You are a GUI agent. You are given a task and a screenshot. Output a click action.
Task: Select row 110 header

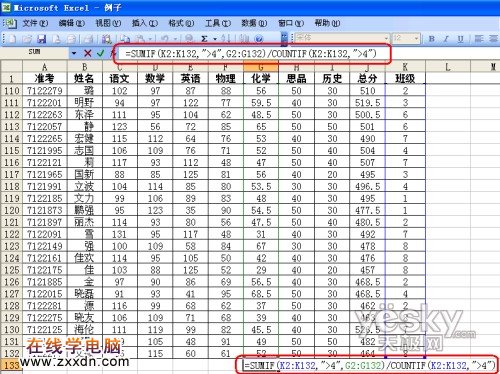click(x=12, y=91)
